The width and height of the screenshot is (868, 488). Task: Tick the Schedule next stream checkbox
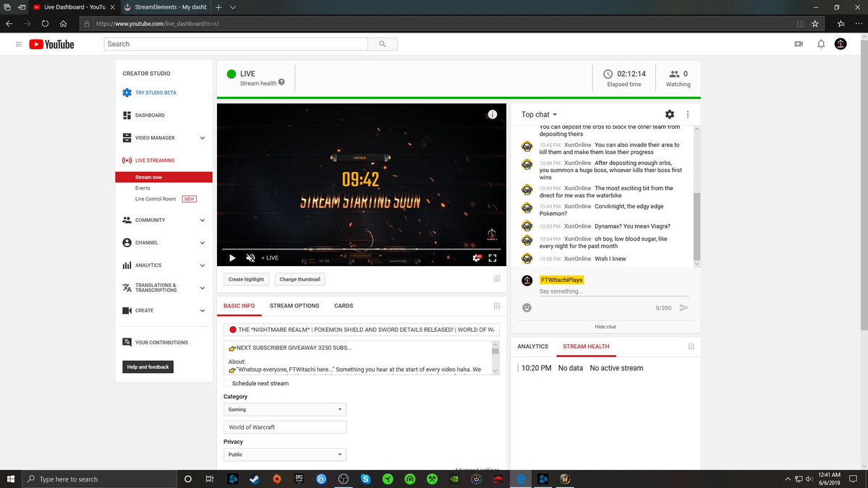(x=227, y=383)
